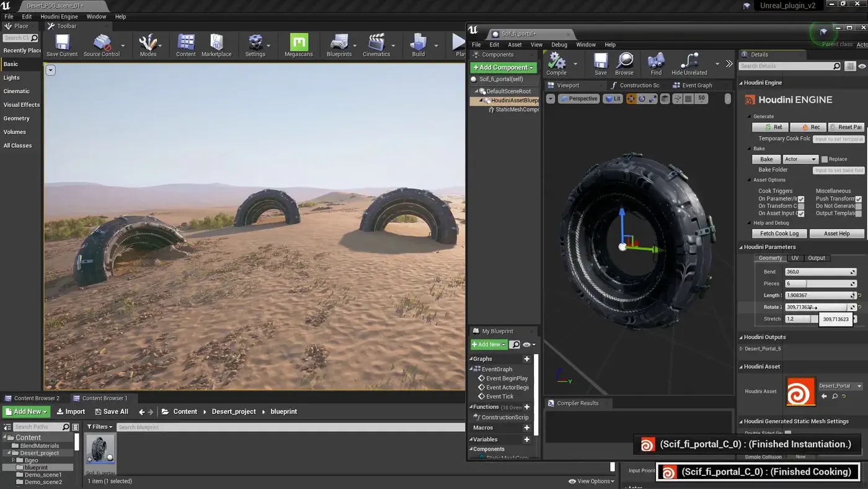Launch Megascans plugin icon

[299, 45]
